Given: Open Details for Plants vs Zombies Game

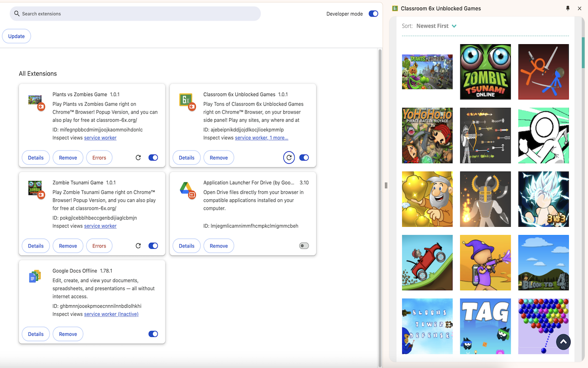Looking at the screenshot, I should tap(36, 157).
